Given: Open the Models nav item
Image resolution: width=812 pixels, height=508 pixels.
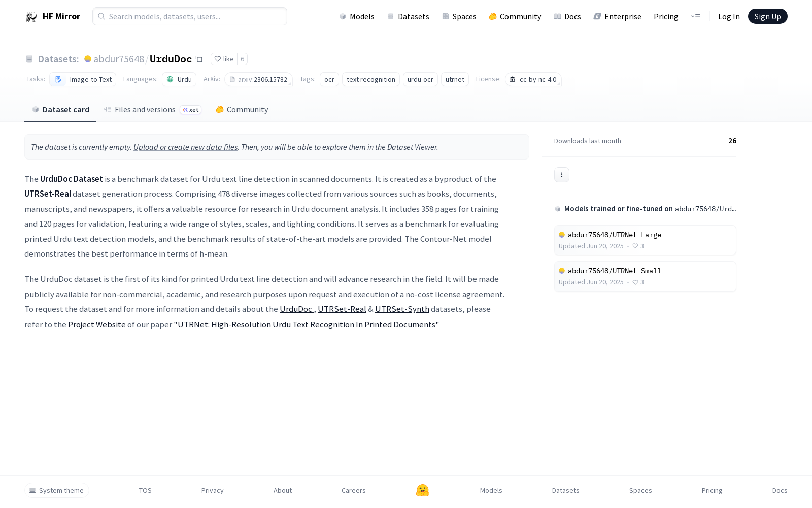Looking at the screenshot, I should [357, 16].
